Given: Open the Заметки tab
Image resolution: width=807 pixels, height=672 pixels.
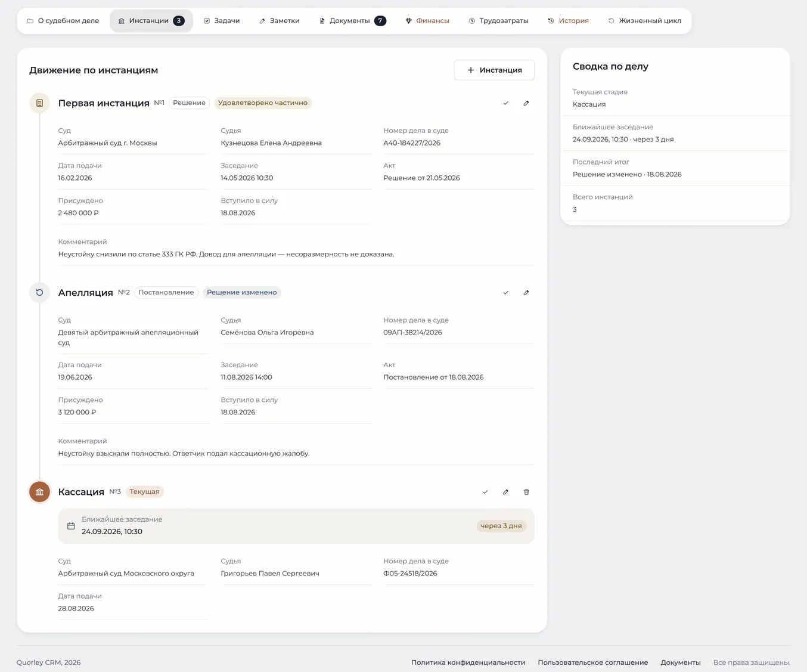Looking at the screenshot, I should (x=280, y=21).
